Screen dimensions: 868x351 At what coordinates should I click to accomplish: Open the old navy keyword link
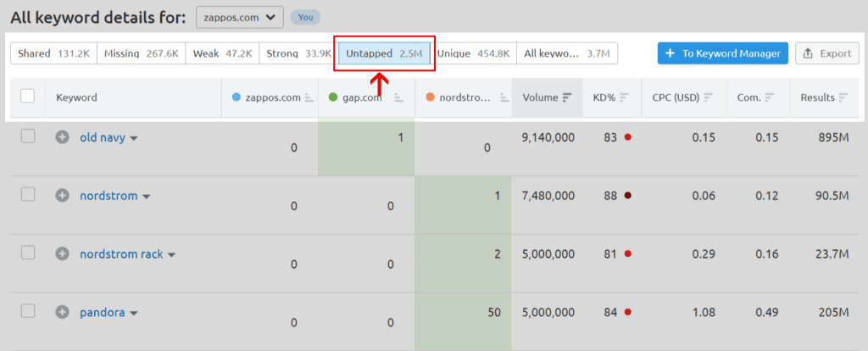(x=103, y=137)
